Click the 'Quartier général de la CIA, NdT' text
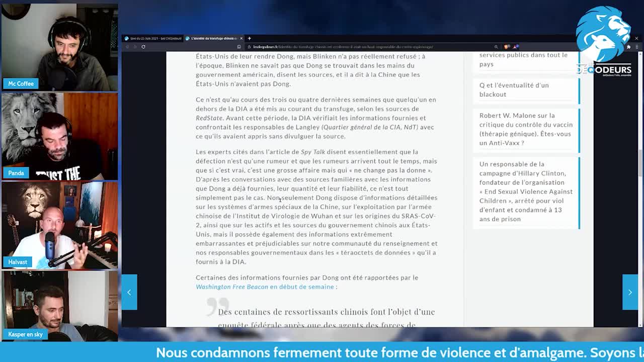 370,127
